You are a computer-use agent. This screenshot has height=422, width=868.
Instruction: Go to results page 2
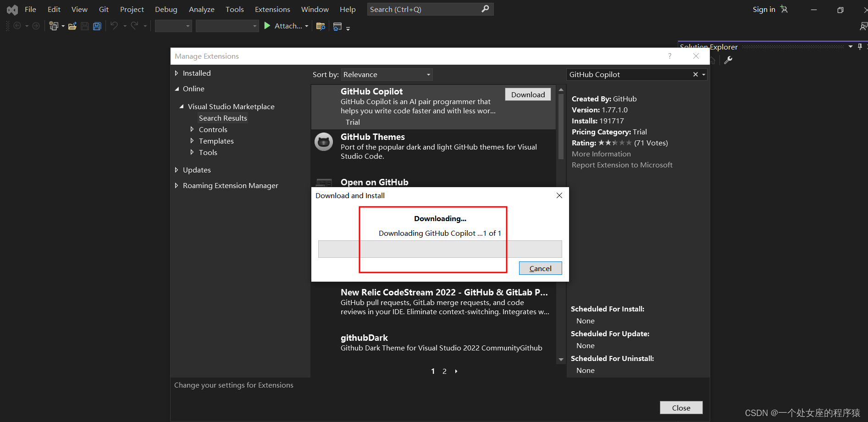coord(444,371)
